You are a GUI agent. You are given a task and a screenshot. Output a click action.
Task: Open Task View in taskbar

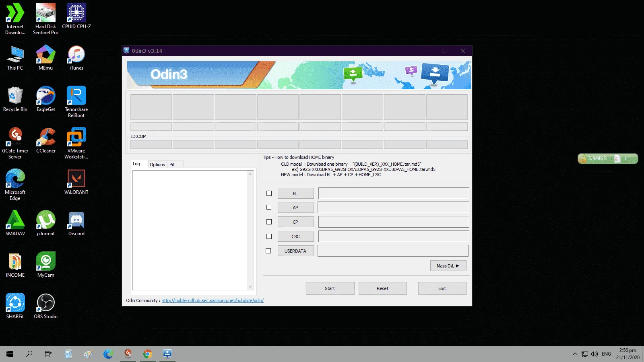[48, 354]
